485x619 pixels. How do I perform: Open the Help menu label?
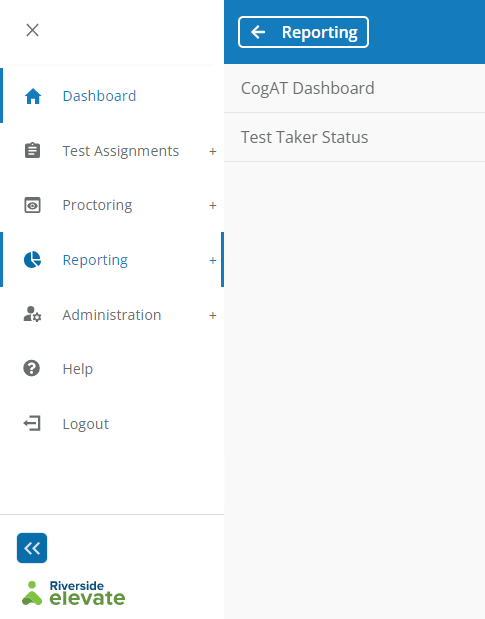click(x=78, y=369)
